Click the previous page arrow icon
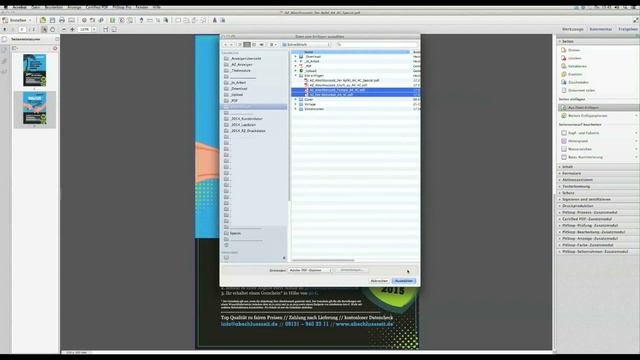Viewport: 640px width, 360px height. point(4,29)
